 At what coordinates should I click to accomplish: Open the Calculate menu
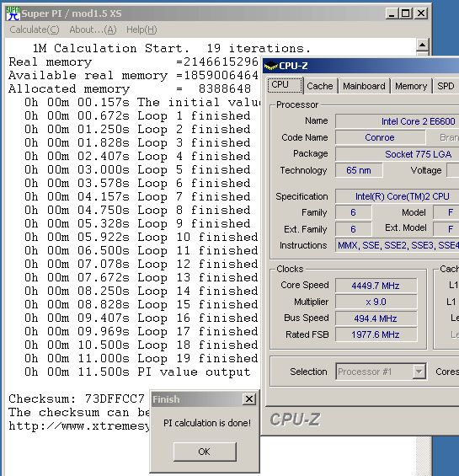pos(35,29)
